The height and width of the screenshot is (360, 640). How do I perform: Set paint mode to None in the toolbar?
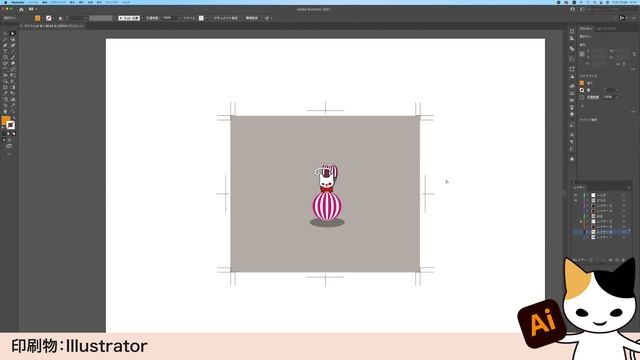(x=13, y=133)
